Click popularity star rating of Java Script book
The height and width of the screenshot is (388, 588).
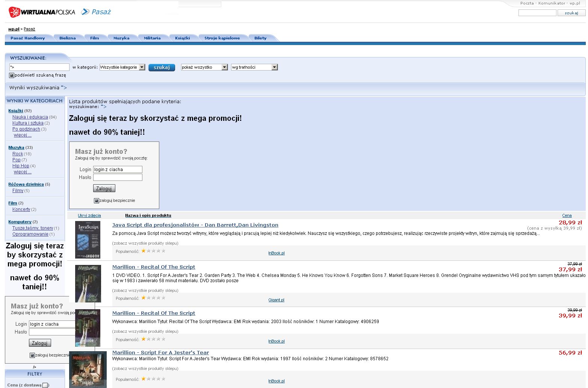pyautogui.click(x=153, y=251)
